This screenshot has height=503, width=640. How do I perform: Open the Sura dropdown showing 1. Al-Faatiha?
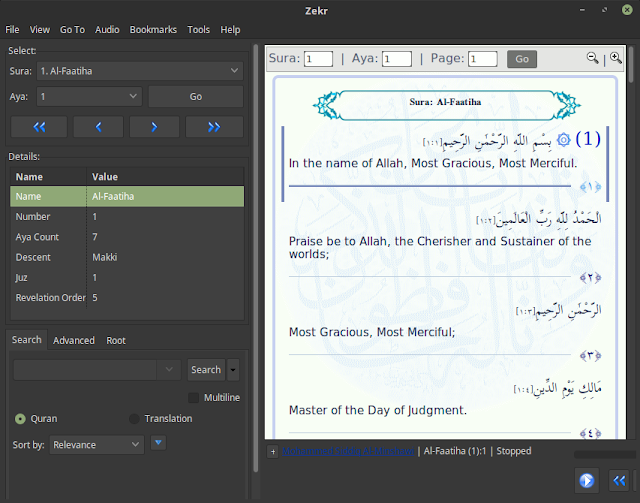(x=140, y=71)
